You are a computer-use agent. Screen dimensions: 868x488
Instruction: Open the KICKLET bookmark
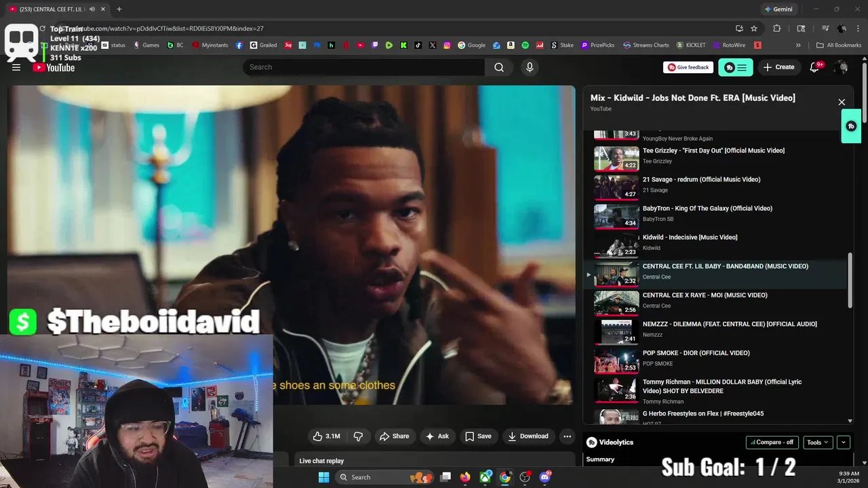click(x=690, y=45)
